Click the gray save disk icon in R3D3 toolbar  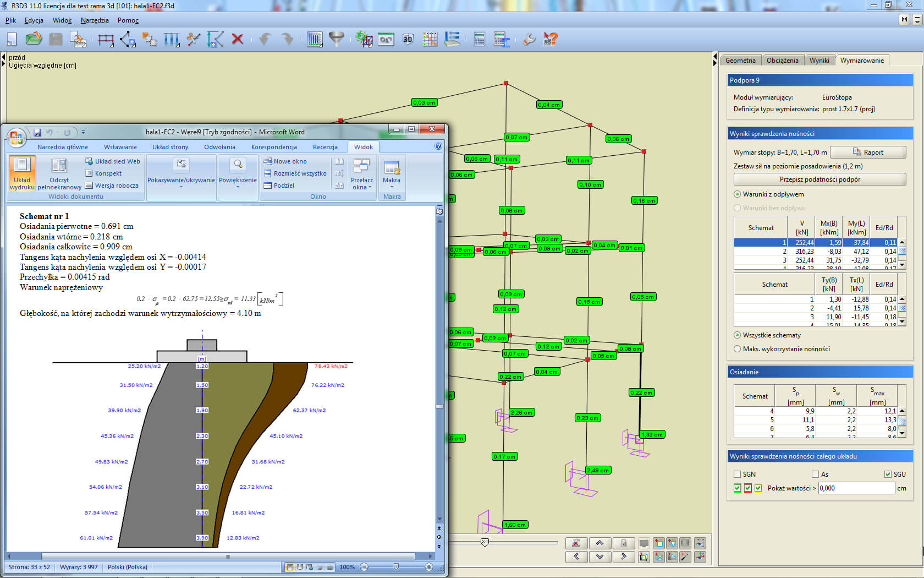pos(56,39)
